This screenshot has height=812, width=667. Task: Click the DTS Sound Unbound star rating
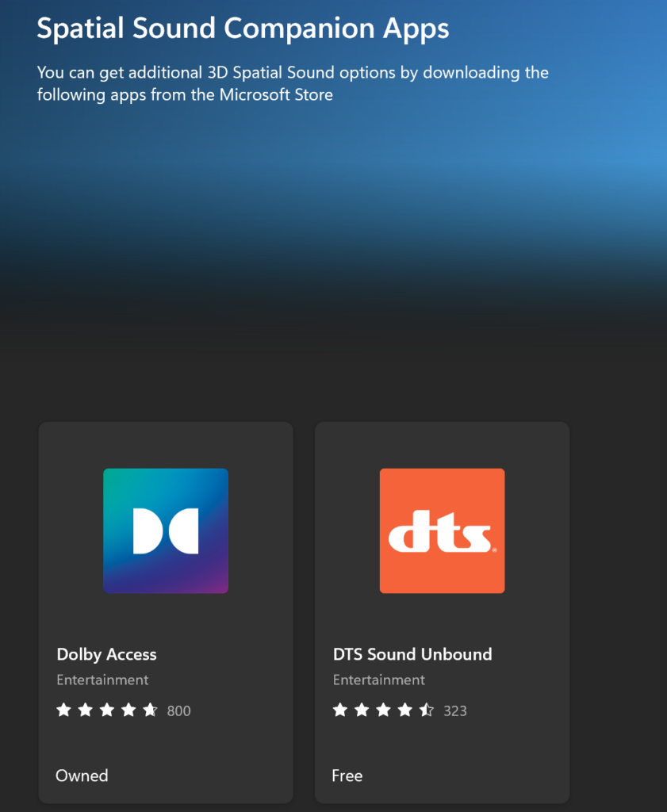tap(383, 710)
